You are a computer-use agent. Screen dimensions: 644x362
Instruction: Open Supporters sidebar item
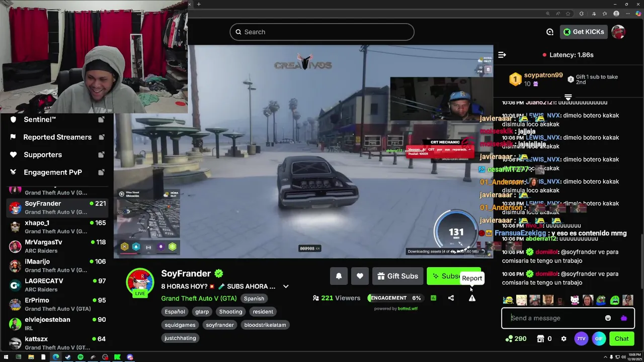57,155
